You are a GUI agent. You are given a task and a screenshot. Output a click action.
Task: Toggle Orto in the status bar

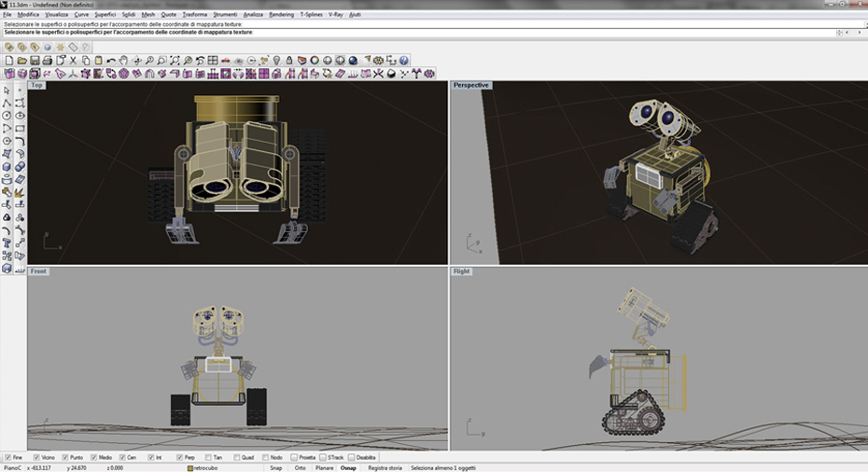tap(300, 468)
